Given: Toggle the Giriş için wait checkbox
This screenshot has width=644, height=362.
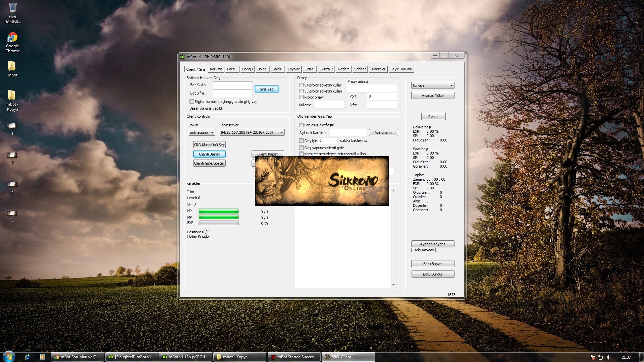Looking at the screenshot, I should tap(301, 141).
